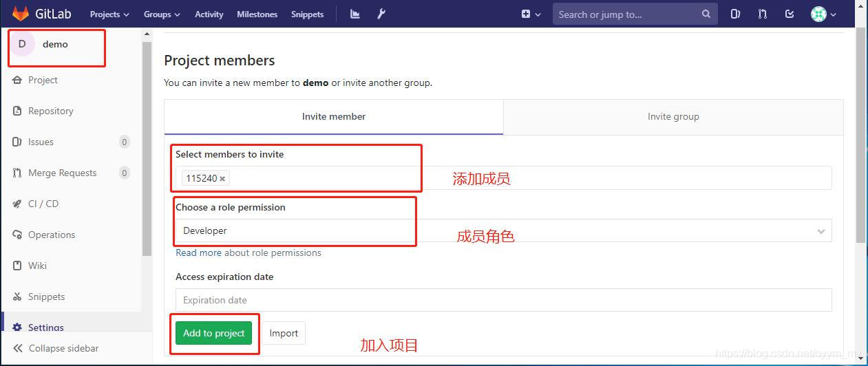868x366 pixels.
Task: Click the role dropdown chevron arrow
Action: coord(821,231)
